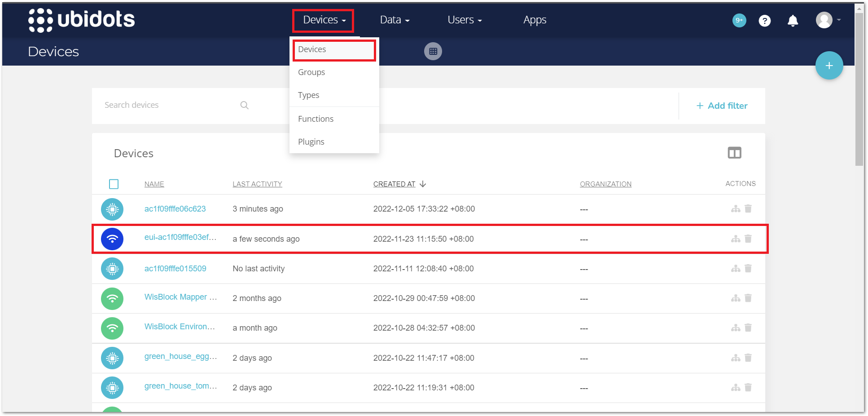Open the help question mark icon

click(765, 20)
